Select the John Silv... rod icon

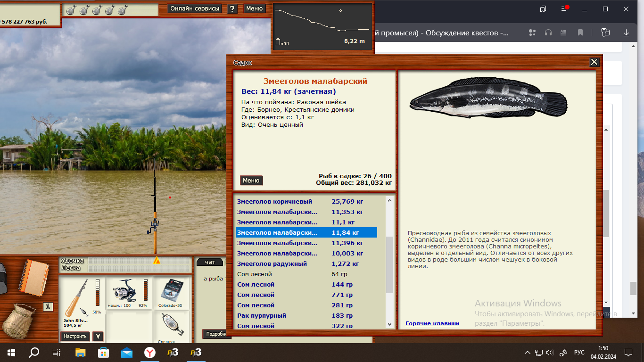click(x=77, y=298)
